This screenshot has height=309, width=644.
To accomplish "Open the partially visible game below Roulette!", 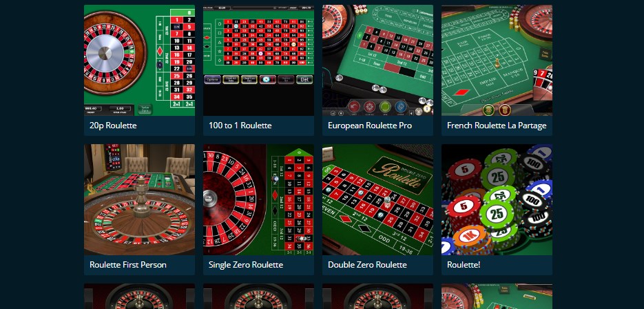I will [497, 297].
